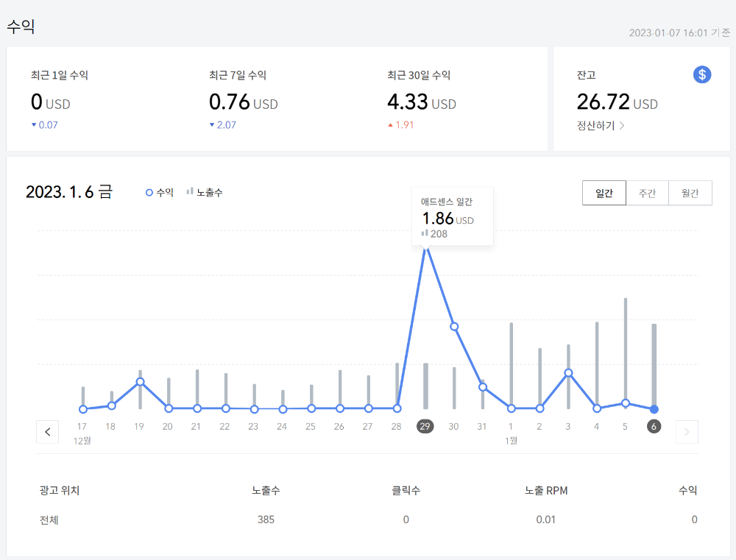
Task: Click the left arrow button beside the chart
Action: [47, 432]
